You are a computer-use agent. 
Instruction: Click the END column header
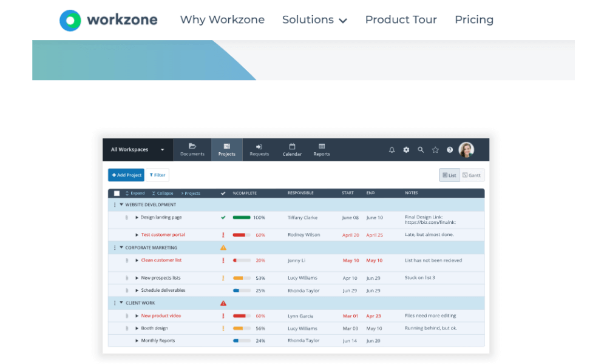(x=370, y=193)
